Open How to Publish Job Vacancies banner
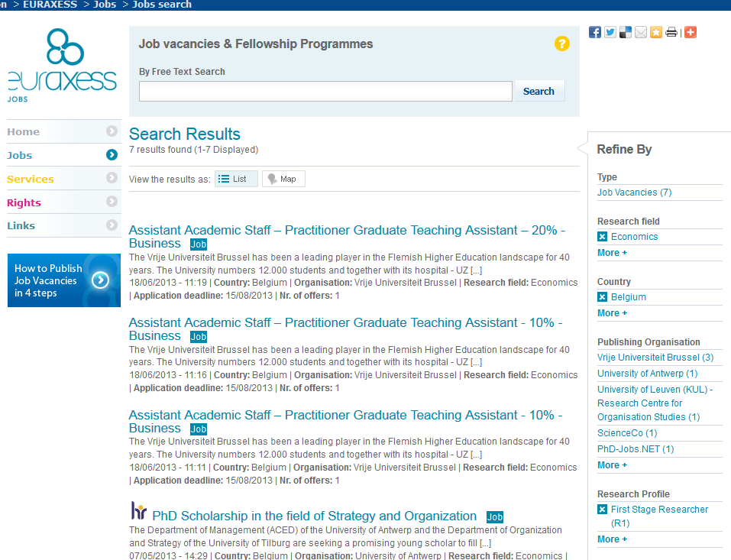The width and height of the screenshot is (731, 560). (64, 280)
